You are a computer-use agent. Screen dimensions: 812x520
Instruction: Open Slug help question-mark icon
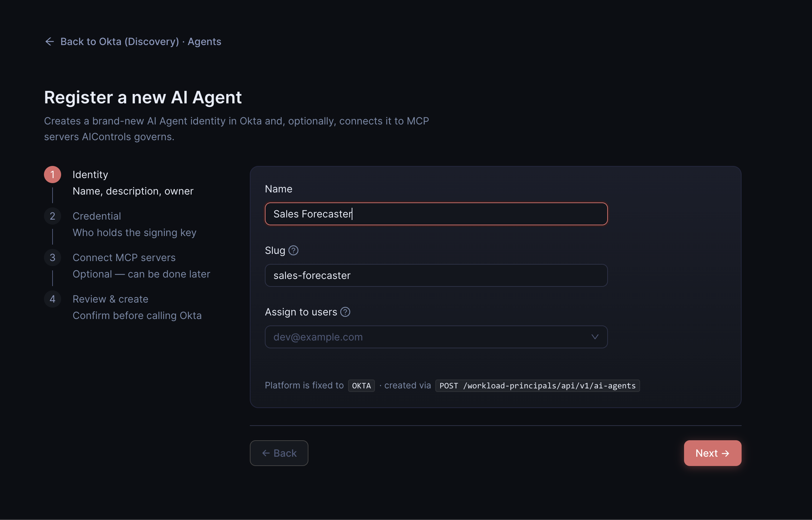point(293,250)
